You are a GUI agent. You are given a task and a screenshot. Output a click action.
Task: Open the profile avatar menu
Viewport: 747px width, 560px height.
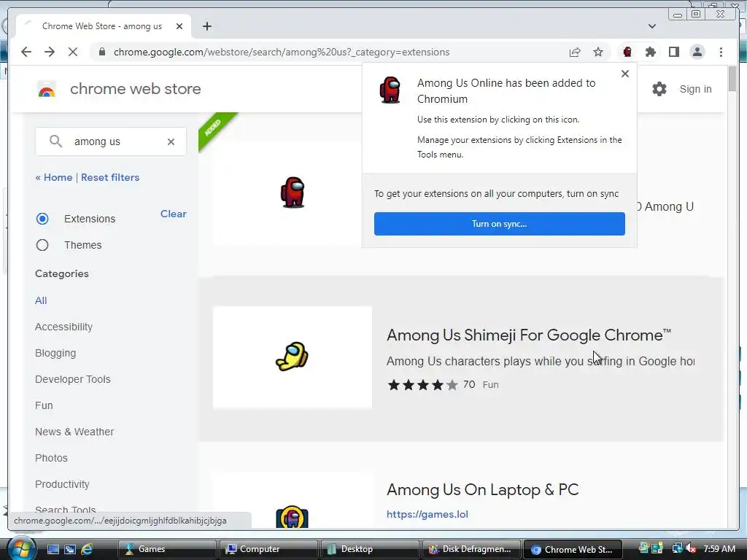pyautogui.click(x=697, y=52)
